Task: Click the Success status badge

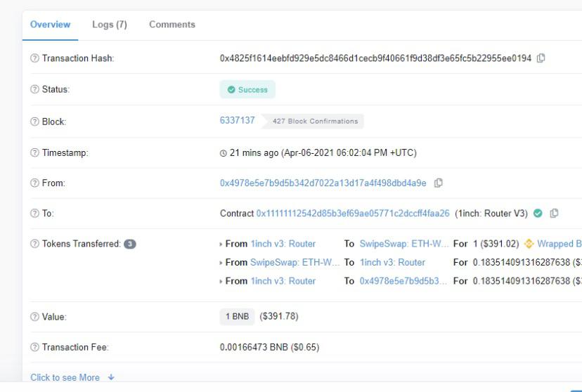Action: pos(247,89)
